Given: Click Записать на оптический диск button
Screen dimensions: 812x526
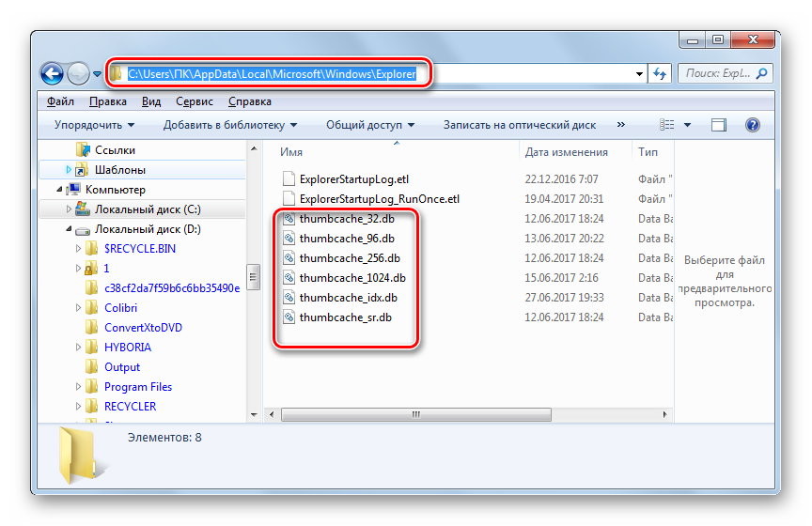Looking at the screenshot, I should (520, 125).
